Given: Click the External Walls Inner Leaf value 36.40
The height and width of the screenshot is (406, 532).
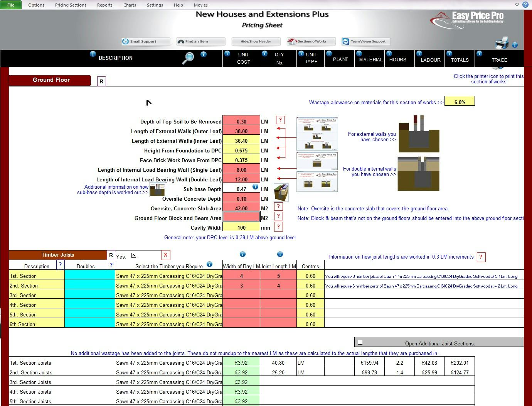Looking at the screenshot, I should 241,140.
